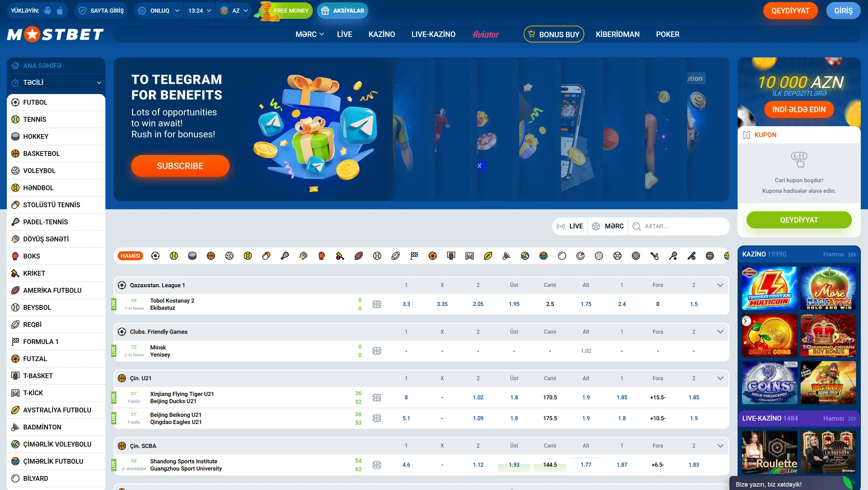This screenshot has width=868, height=490.
Task: Open Futbol in the sports sidebar
Action: click(x=56, y=102)
